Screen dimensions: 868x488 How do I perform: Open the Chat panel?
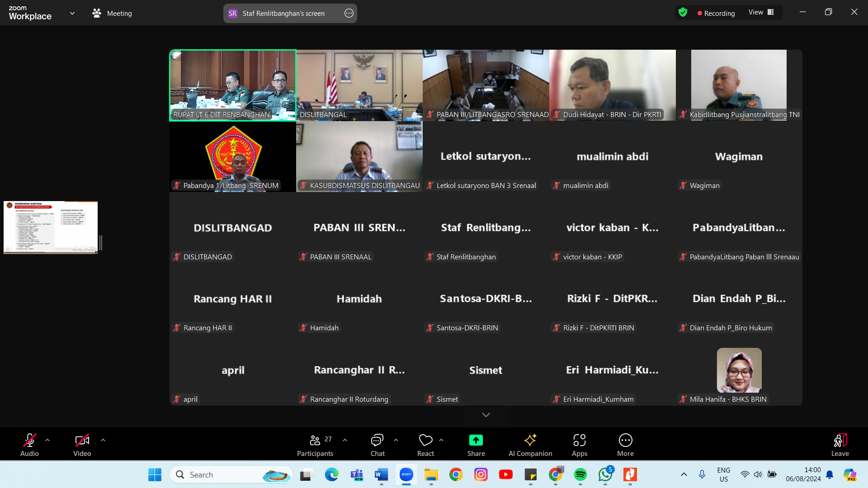pyautogui.click(x=377, y=445)
